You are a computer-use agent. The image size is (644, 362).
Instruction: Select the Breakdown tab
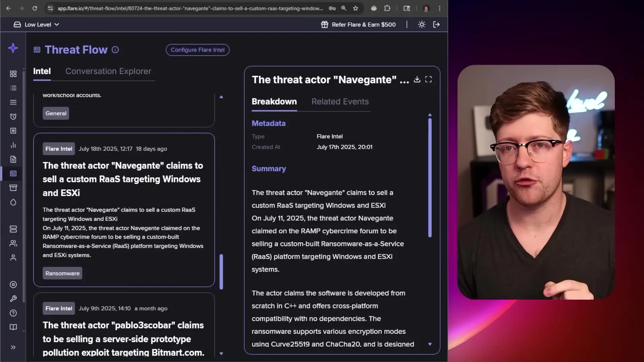[274, 102]
